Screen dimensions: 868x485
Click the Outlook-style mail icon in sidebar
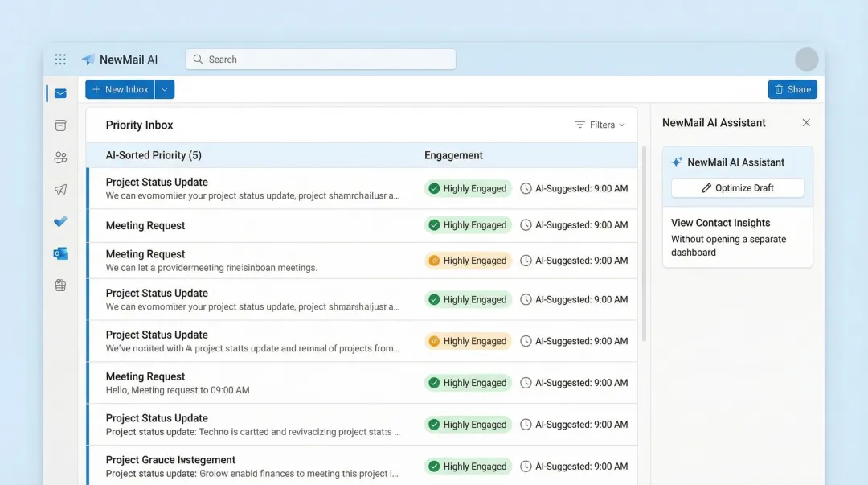(x=59, y=253)
